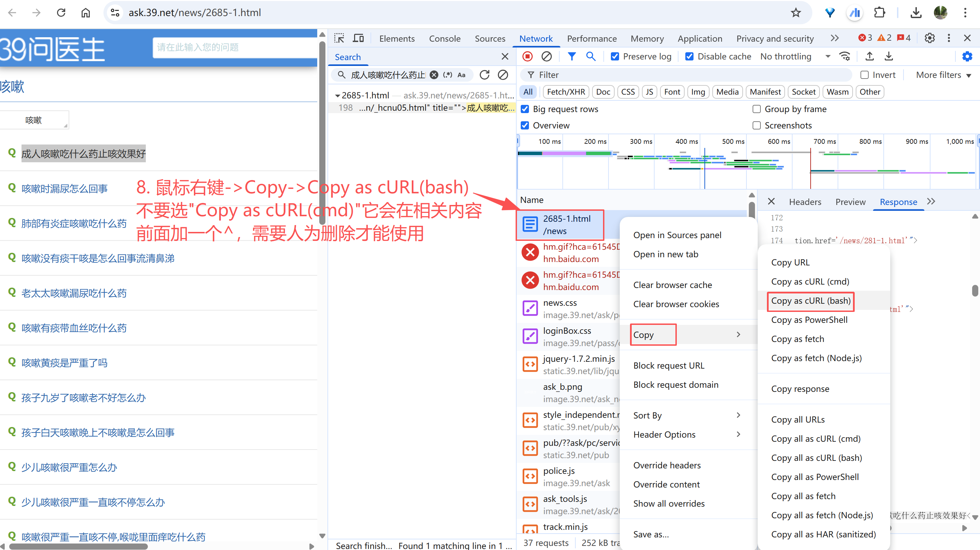Click the Fetch/XHR filter button
The height and width of the screenshot is (550, 980).
click(566, 92)
